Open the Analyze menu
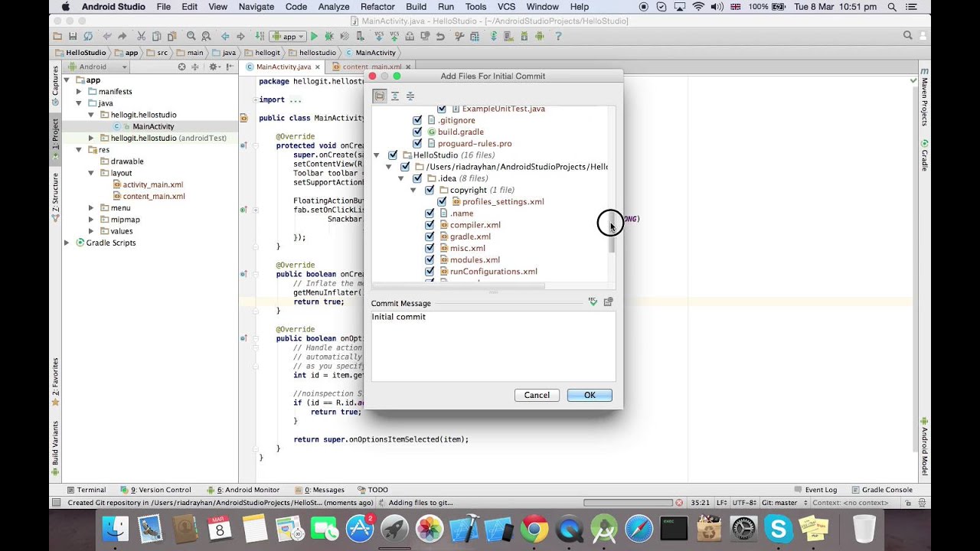The height and width of the screenshot is (551, 980). click(334, 7)
